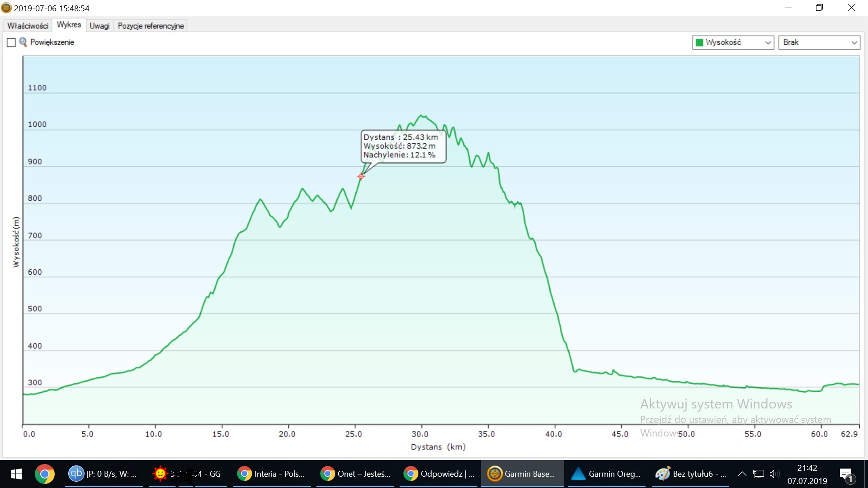Open the notification center icon
This screenshot has width=868, height=488.
coord(846,474)
